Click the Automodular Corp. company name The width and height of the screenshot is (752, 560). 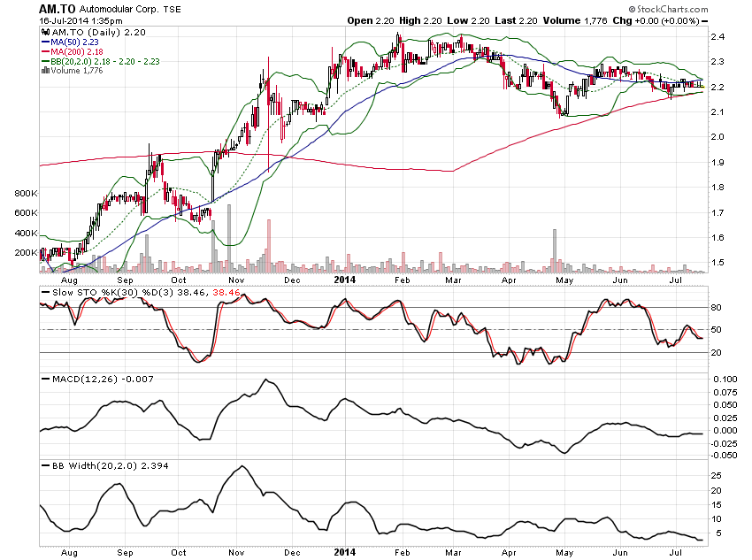click(x=119, y=9)
